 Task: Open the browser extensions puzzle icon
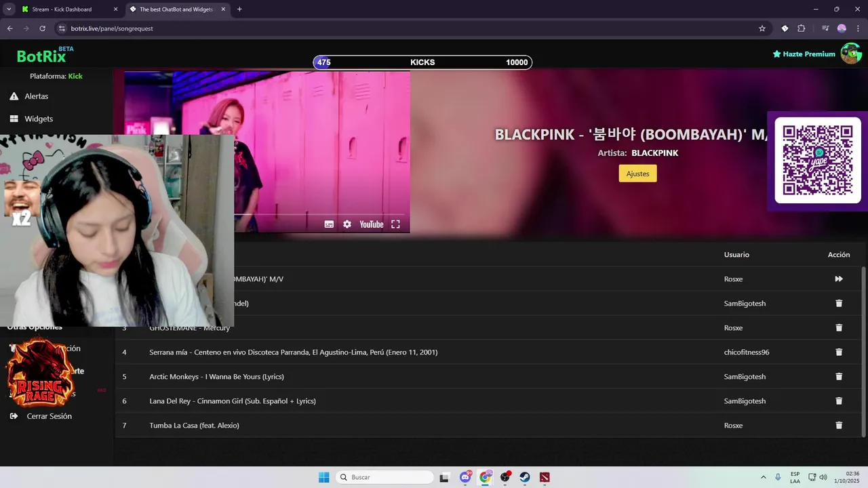coord(802,28)
